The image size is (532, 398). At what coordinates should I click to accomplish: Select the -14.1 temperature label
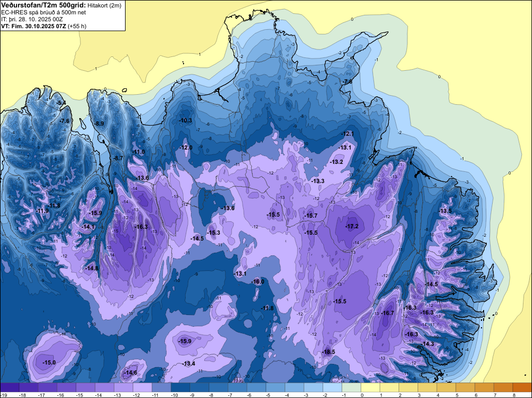click(88, 227)
